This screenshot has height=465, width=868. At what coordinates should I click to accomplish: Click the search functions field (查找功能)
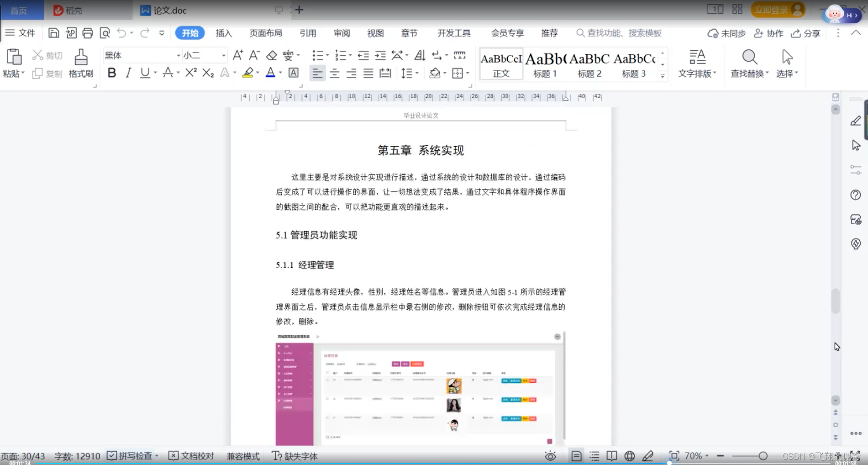pos(619,33)
